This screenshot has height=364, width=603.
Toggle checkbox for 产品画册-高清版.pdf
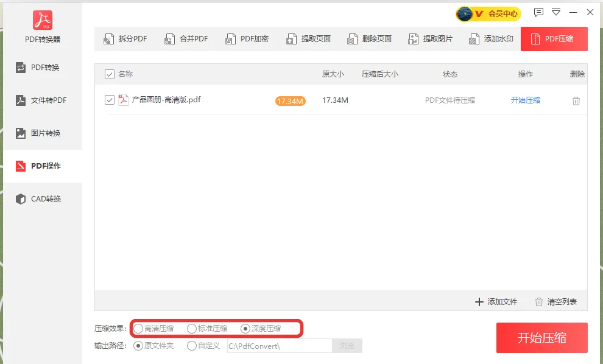coord(110,100)
